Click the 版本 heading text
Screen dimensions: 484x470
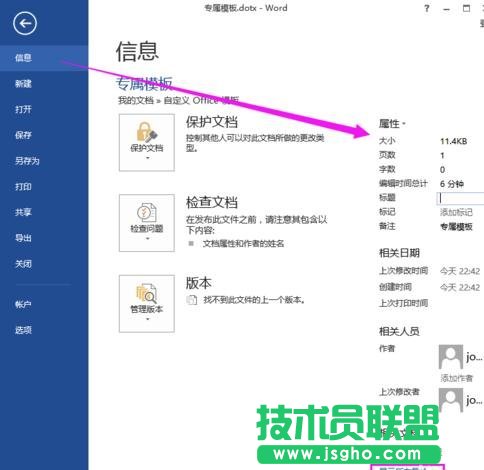coord(199,283)
